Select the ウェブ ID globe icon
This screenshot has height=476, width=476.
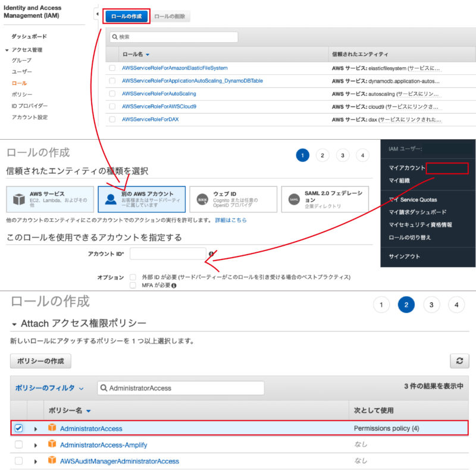click(x=202, y=199)
